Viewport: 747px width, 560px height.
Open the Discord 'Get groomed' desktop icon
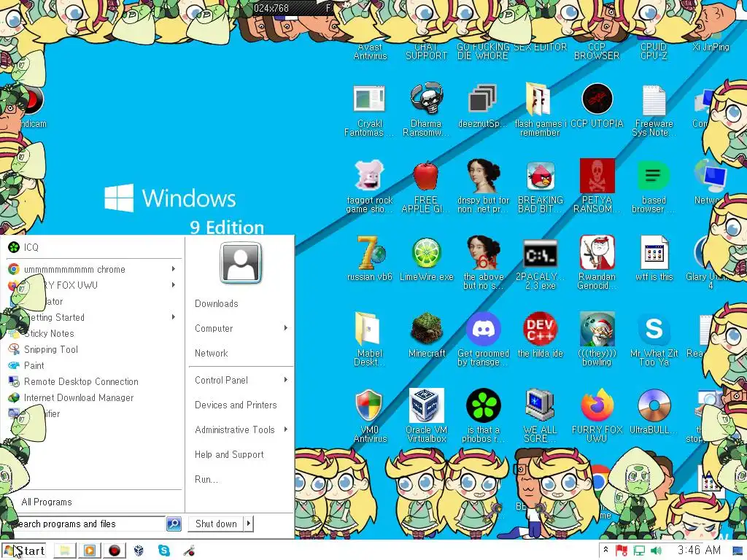483,329
